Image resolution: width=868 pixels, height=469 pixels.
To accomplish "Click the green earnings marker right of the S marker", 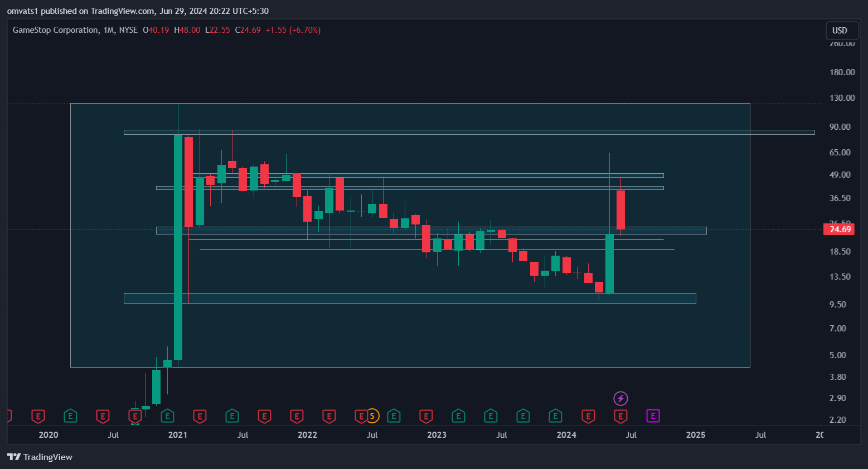I will [394, 416].
